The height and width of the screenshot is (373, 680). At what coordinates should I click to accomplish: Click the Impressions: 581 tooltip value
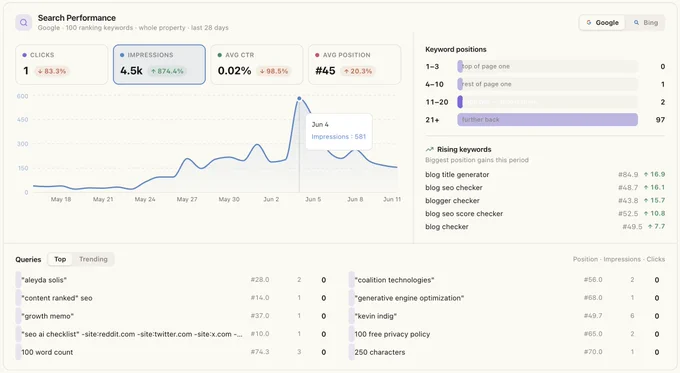tap(339, 137)
